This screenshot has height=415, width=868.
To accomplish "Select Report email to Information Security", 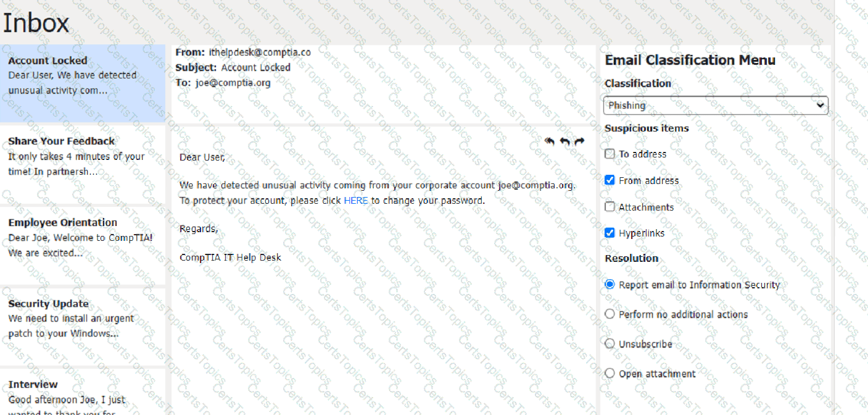I will pyautogui.click(x=610, y=285).
